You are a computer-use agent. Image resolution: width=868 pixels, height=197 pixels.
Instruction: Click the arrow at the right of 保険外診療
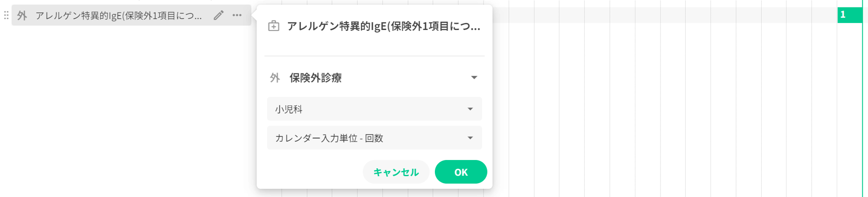pos(474,78)
